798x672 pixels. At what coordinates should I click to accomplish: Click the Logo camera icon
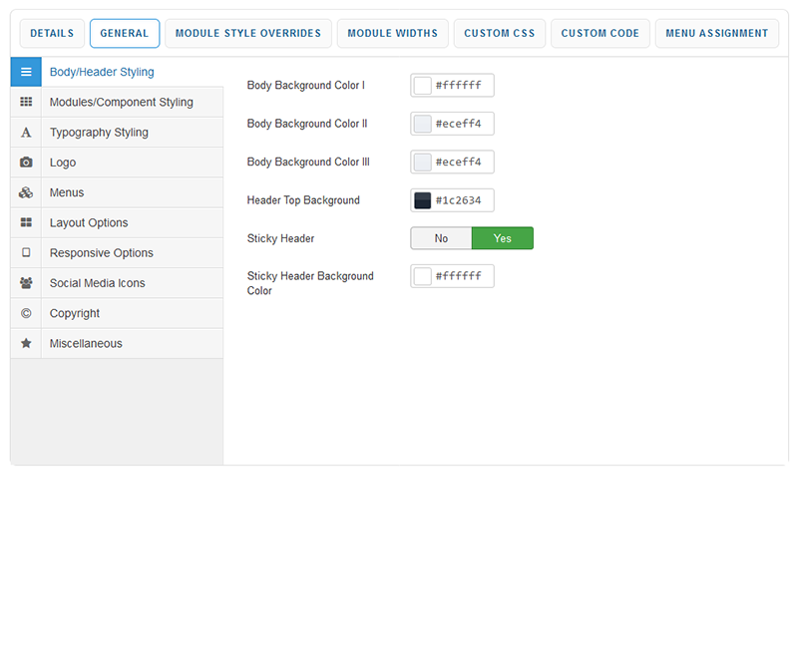(x=26, y=163)
